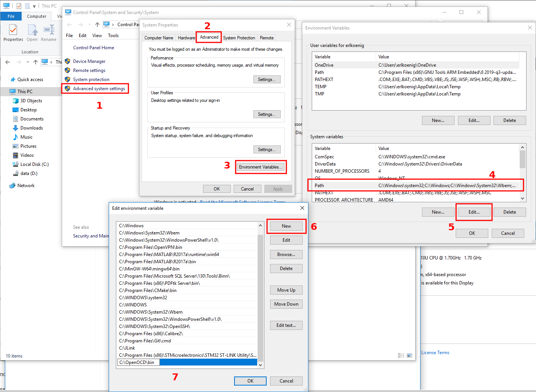This screenshot has height=392, width=536.
Task: Click path list scrollbar up arrow
Action: [x=260, y=225]
